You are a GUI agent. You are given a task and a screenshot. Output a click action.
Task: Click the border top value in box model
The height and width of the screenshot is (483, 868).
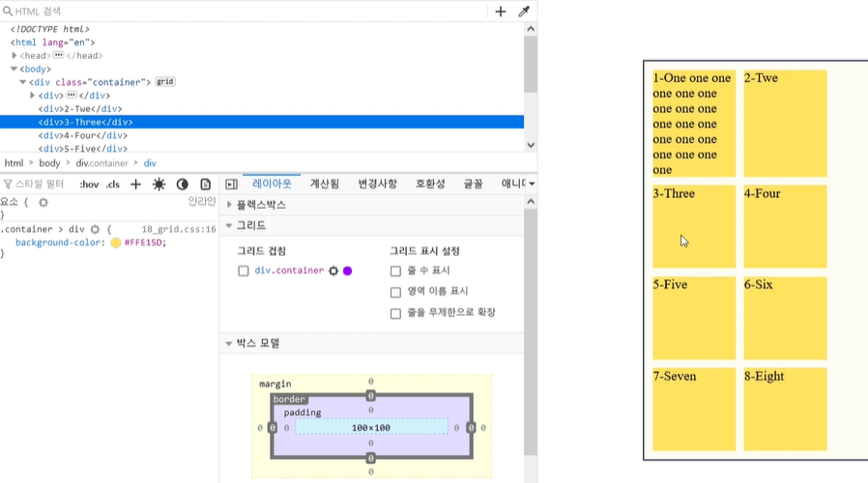click(371, 396)
